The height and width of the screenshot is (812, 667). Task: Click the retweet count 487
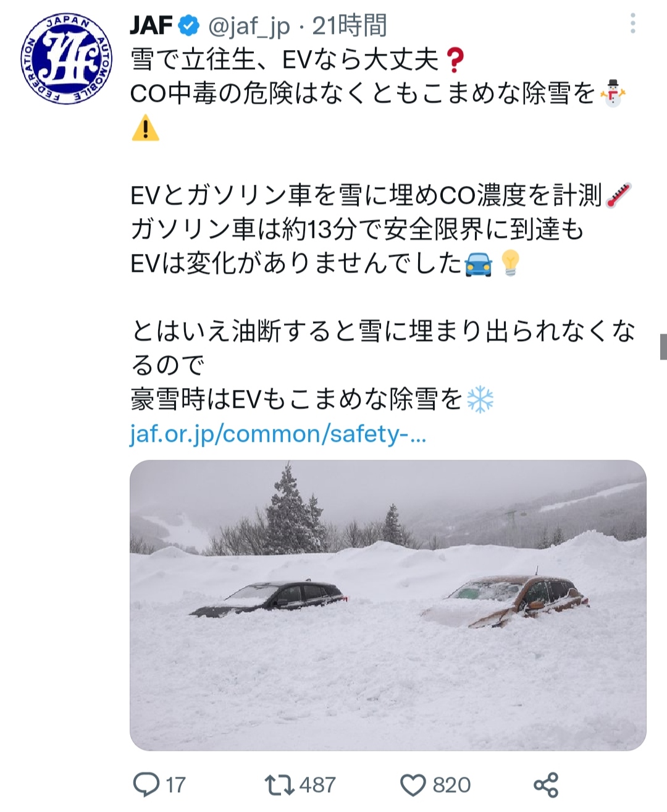click(317, 785)
